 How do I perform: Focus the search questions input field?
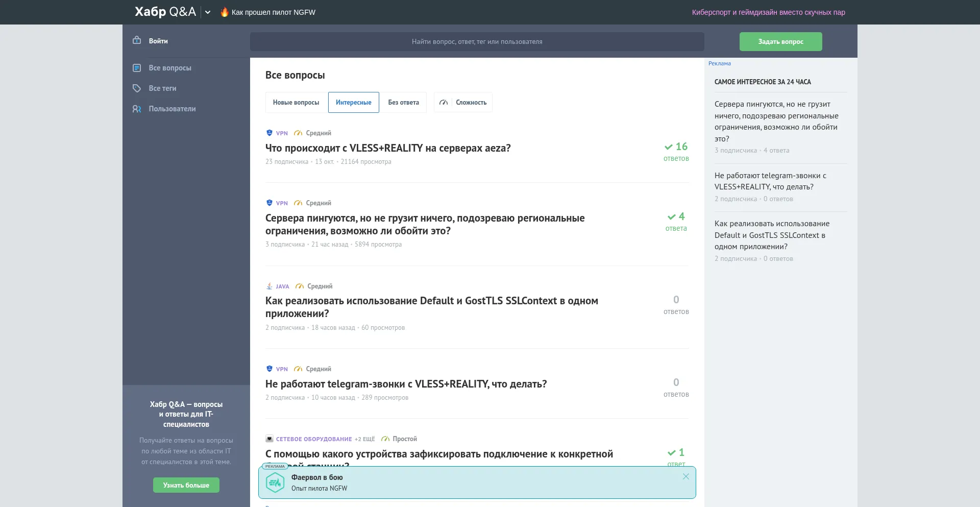tap(477, 42)
